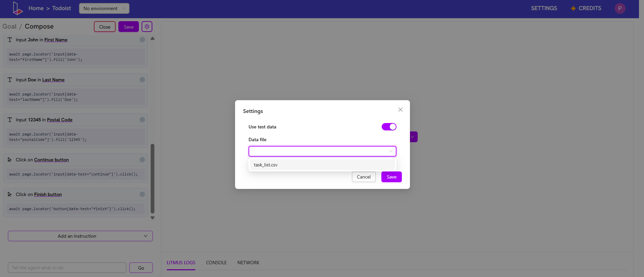The width and height of the screenshot is (644, 277).
Task: Click the scroll down arrow of steps list
Action: pyautogui.click(x=153, y=218)
